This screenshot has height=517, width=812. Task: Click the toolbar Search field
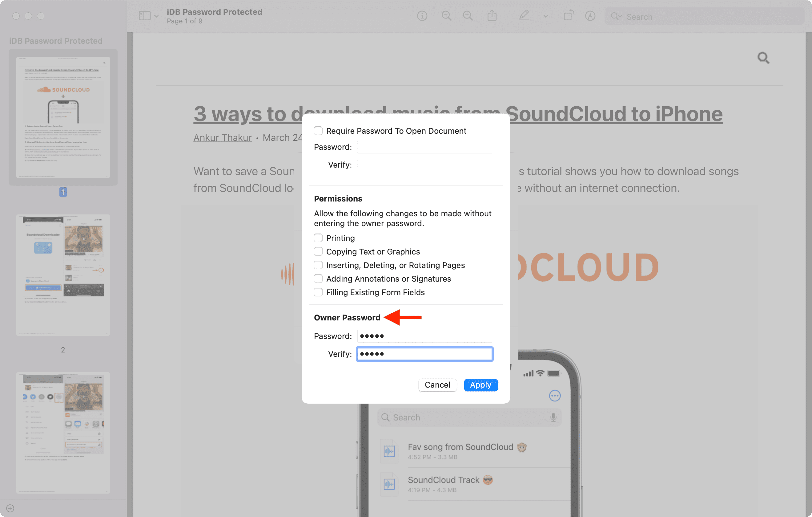click(705, 17)
